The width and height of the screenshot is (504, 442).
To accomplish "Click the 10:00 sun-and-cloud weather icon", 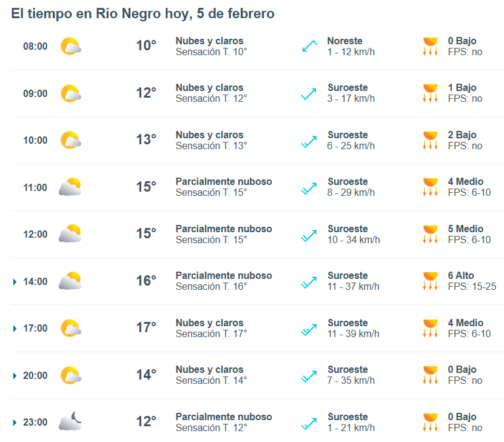I will tap(70, 141).
